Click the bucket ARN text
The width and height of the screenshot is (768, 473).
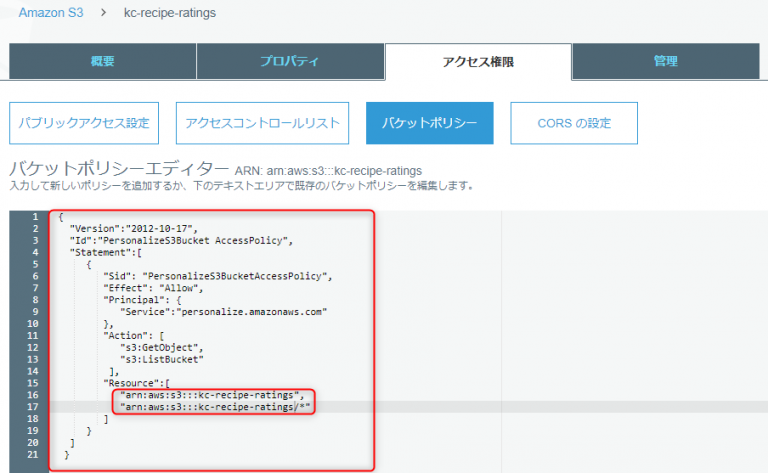pyautogui.click(x=328, y=171)
